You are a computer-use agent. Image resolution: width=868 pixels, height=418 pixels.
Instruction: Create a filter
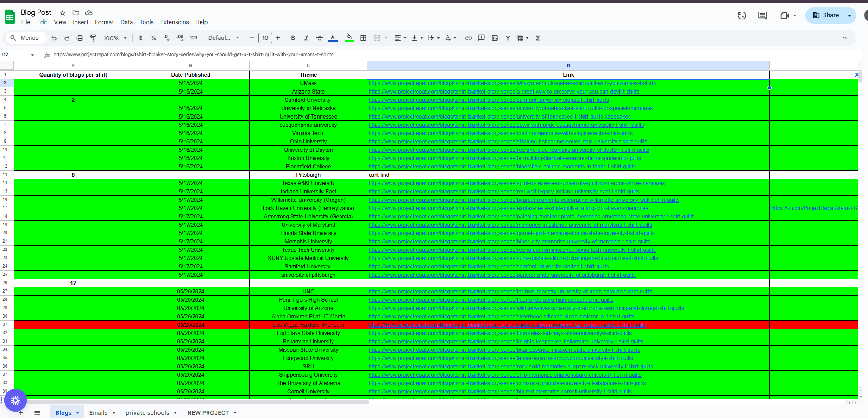[x=508, y=38]
